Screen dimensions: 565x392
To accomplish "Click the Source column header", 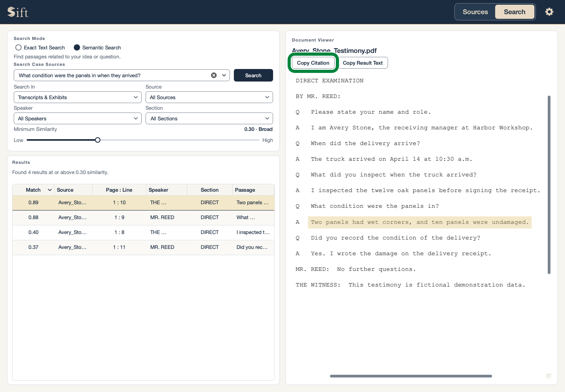I will click(73, 190).
